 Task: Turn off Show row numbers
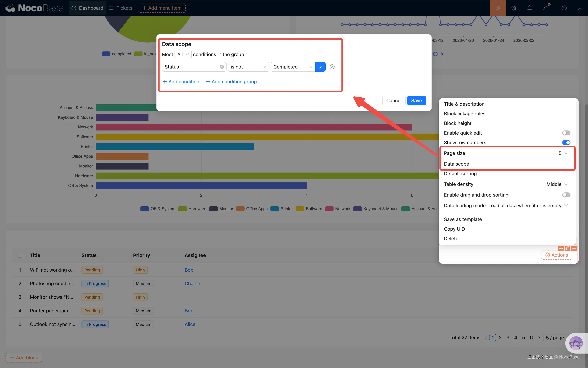[566, 143]
